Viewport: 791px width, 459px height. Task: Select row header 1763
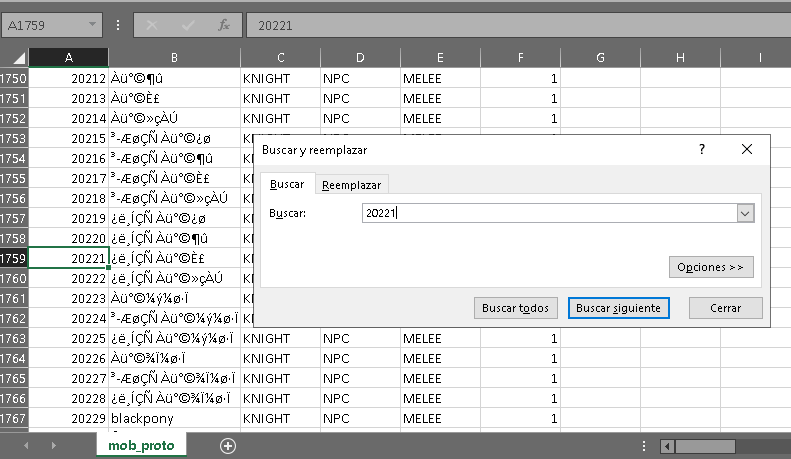pos(14,338)
